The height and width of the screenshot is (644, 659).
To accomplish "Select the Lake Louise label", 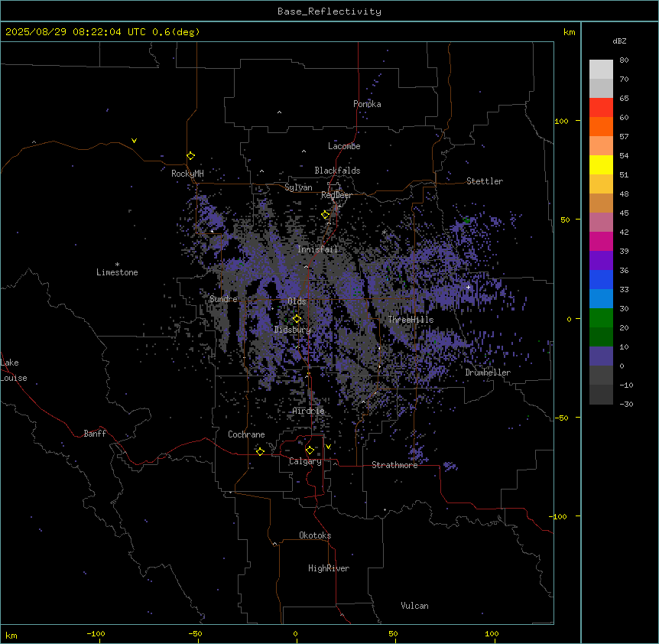I will [14, 370].
